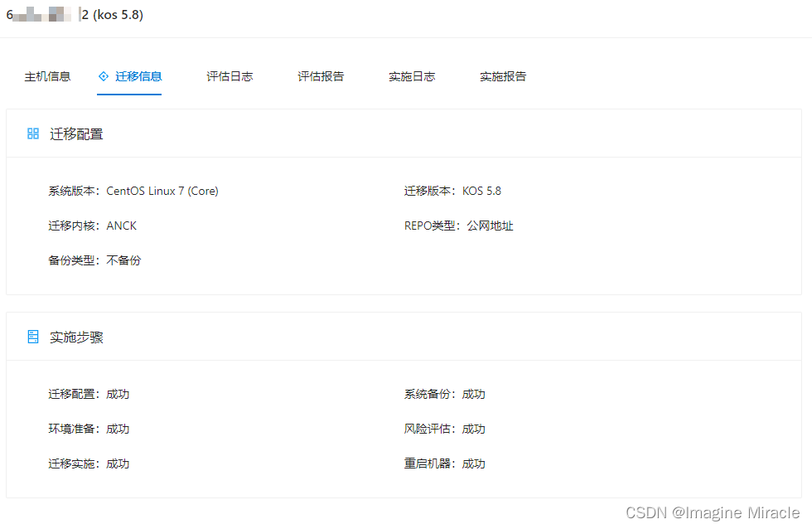Switch to the 主机信息 tab
Image resolution: width=812 pixels, height=529 pixels.
tap(47, 76)
